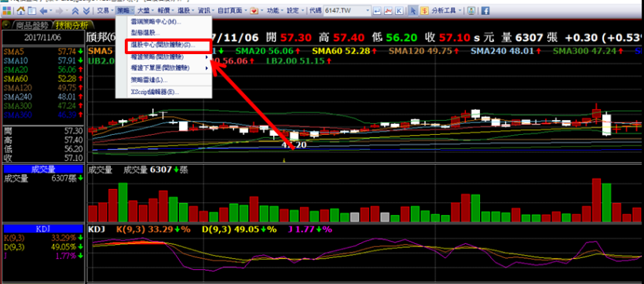Click the double up chevron icon
The height and width of the screenshot is (284, 644).
(75, 11)
